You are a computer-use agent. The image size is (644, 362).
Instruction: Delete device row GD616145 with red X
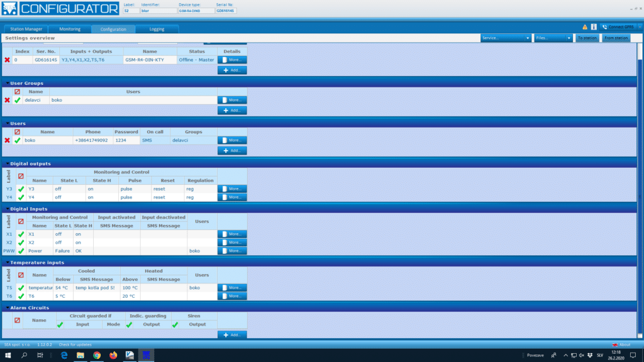(x=7, y=60)
